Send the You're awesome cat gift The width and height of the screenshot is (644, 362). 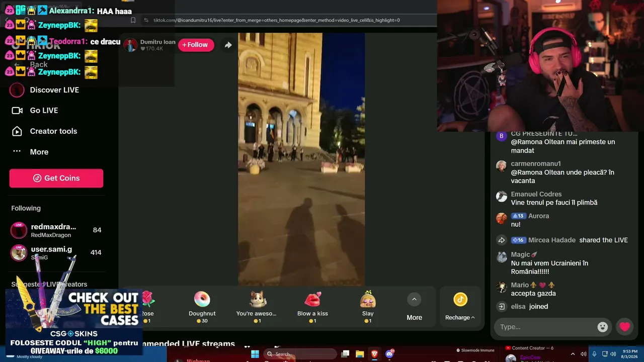(257, 307)
